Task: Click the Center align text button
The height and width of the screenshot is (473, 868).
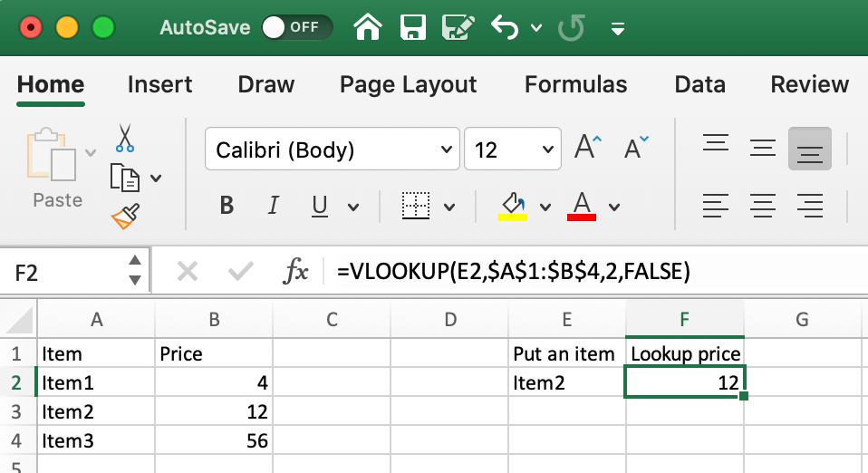Action: point(762,205)
